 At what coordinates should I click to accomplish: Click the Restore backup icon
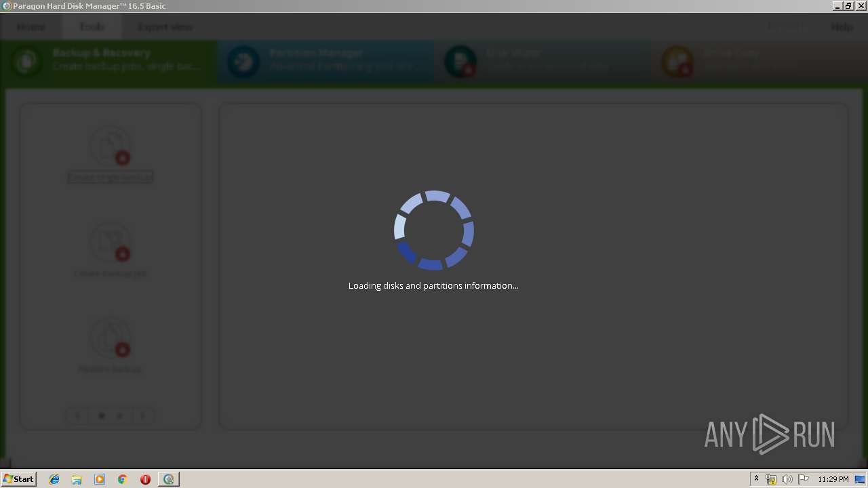[x=110, y=338]
